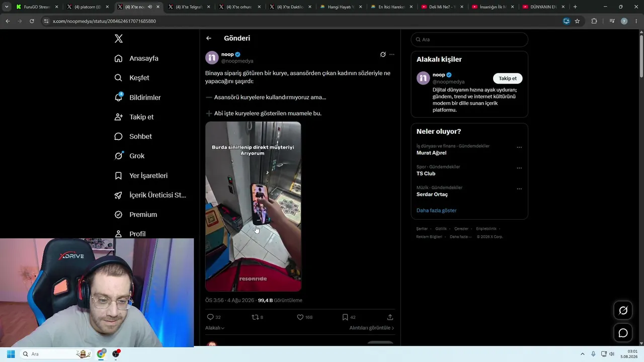The width and height of the screenshot is (644, 362).
Task: Switch to FuruGO Stream tab
Action: click(x=37, y=7)
